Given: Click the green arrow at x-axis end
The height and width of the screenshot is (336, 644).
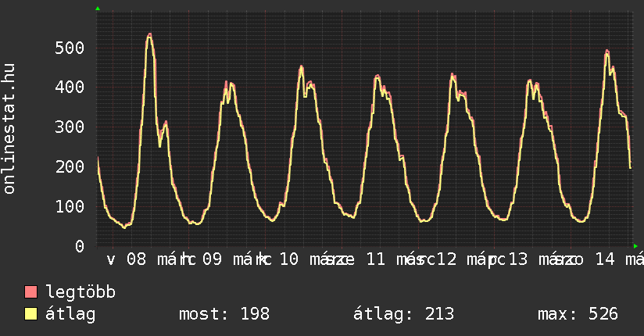Looking at the screenshot, I should [634, 245].
